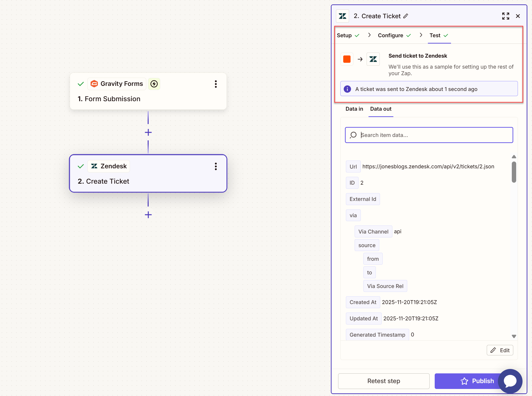Screen dimensions: 532x396
Task: Click the scroll down arrow in data list
Action: pyautogui.click(x=514, y=336)
